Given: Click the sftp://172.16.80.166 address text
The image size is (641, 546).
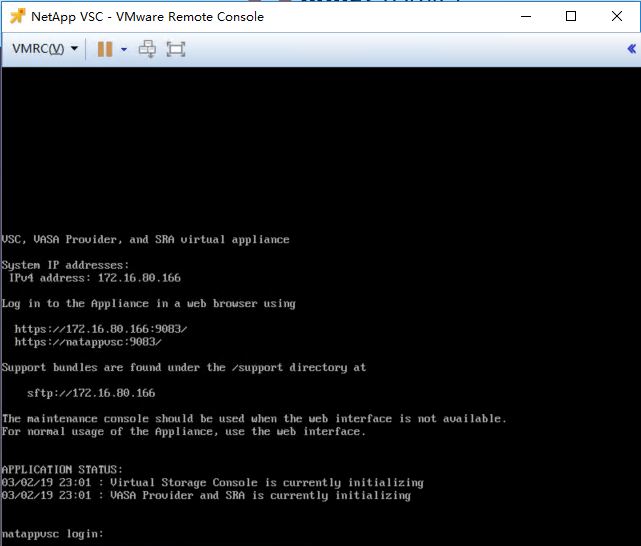Looking at the screenshot, I should [91, 393].
